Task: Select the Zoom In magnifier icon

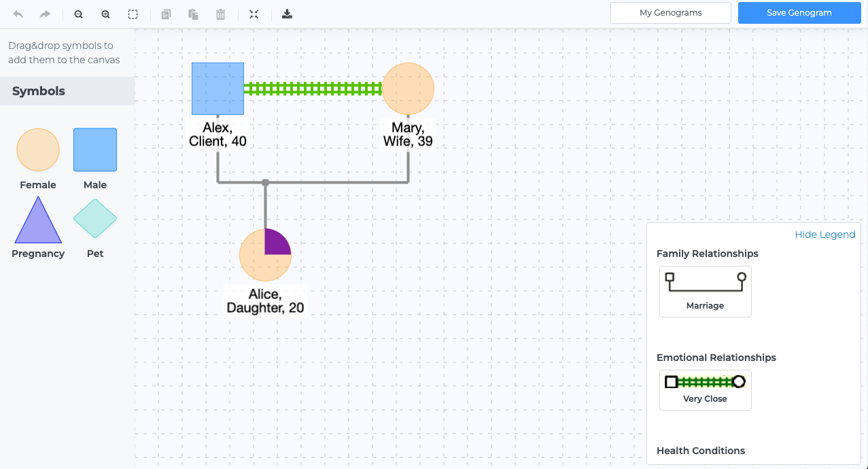Action: tap(105, 14)
